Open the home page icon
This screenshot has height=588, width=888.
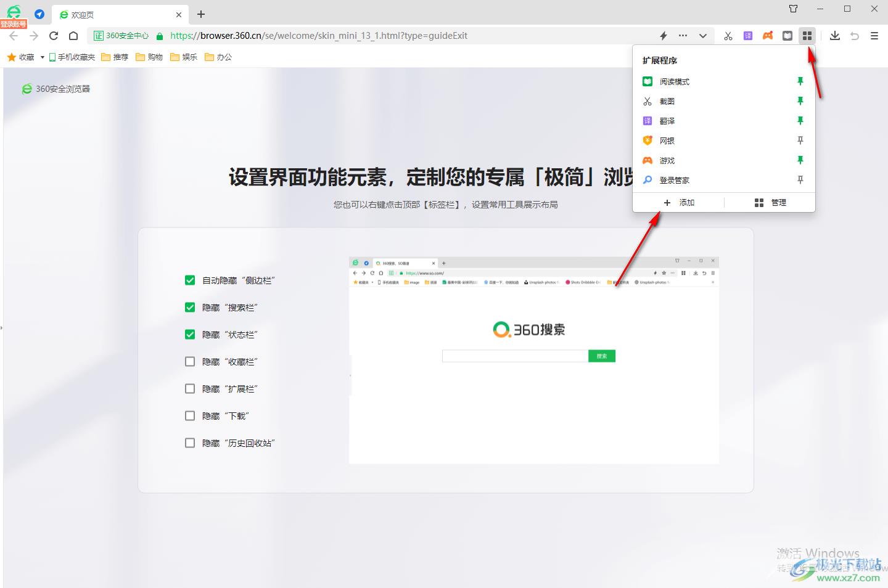(x=73, y=36)
